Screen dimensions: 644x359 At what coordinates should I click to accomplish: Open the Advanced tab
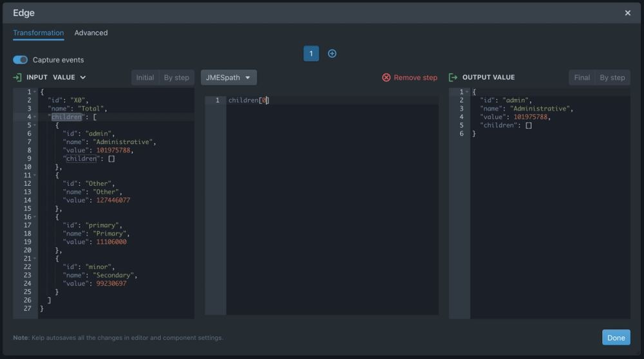pos(91,33)
